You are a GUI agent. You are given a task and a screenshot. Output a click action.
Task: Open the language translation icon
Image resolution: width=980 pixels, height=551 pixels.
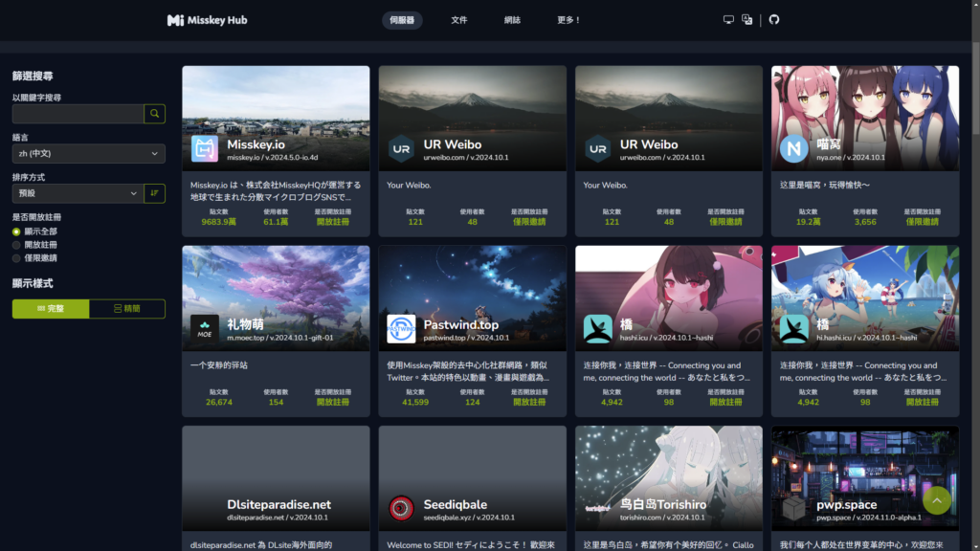746,20
